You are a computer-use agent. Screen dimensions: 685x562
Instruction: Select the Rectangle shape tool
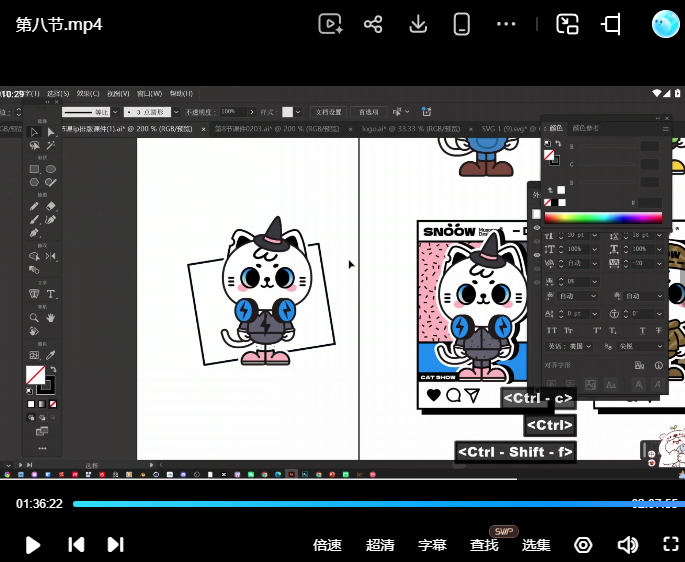(34, 169)
